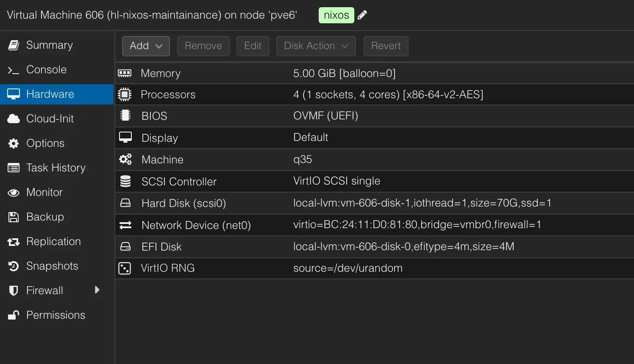634x364 pixels.
Task: Click the BIOS chip icon
Action: [125, 116]
